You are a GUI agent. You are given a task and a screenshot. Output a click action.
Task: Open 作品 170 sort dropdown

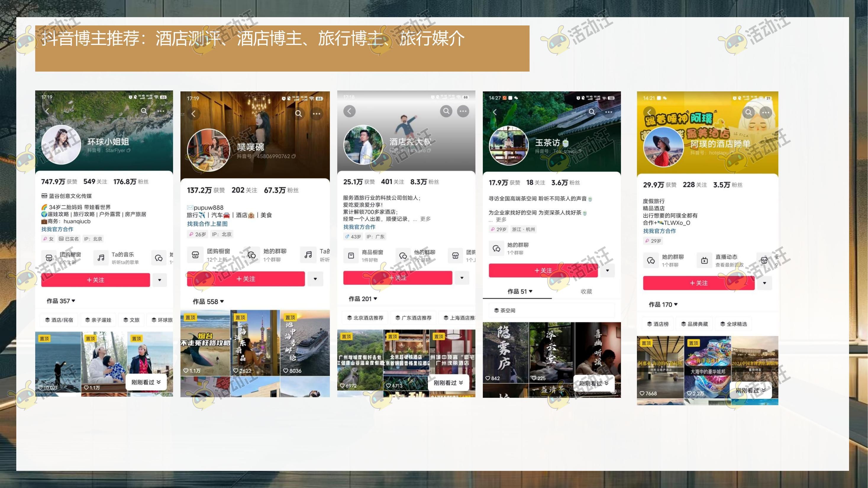coord(663,304)
